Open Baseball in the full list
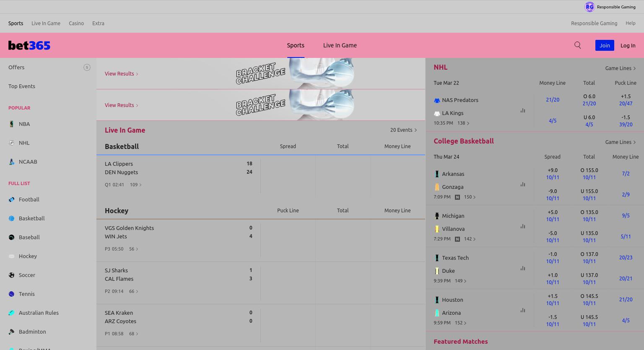Viewport: 644px width, 350px height. pyautogui.click(x=29, y=237)
